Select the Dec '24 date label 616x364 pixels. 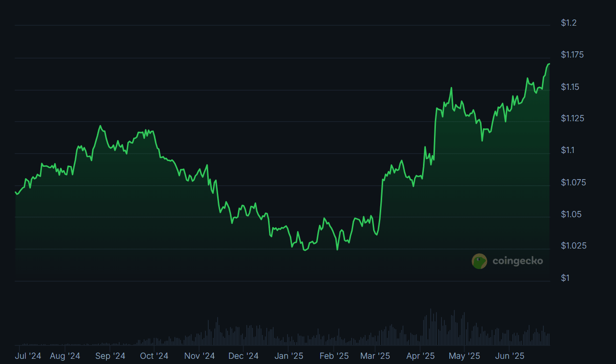243,355
